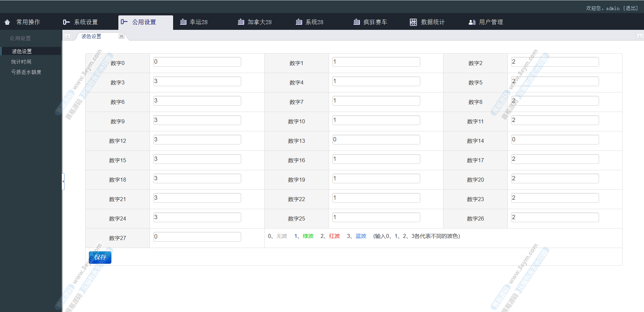Image resolution: width=644 pixels, height=312 pixels.
Task: Select 统计时间 in the sidebar
Action: point(21,62)
